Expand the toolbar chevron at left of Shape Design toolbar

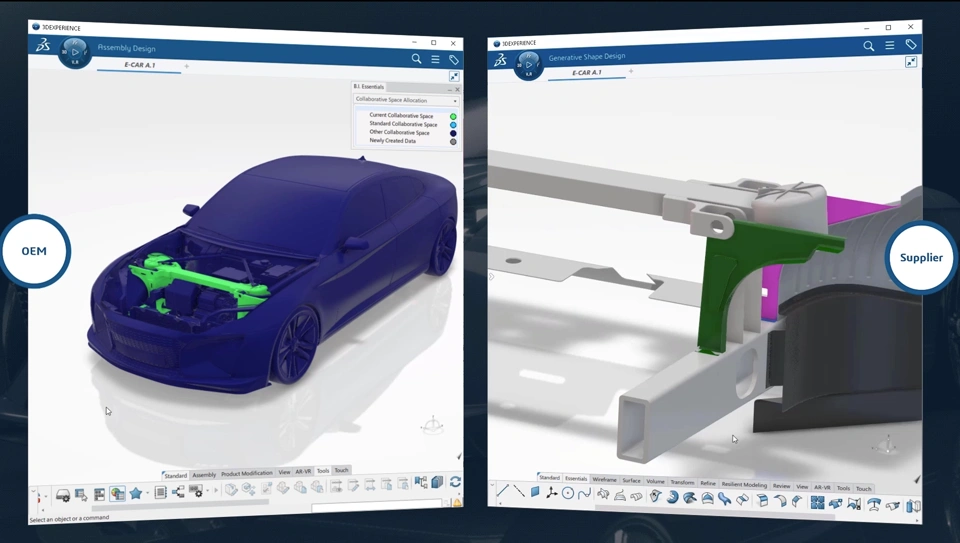(x=492, y=485)
